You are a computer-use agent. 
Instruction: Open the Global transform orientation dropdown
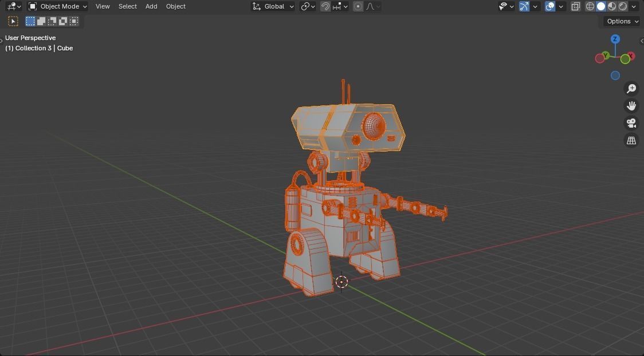[x=273, y=6]
